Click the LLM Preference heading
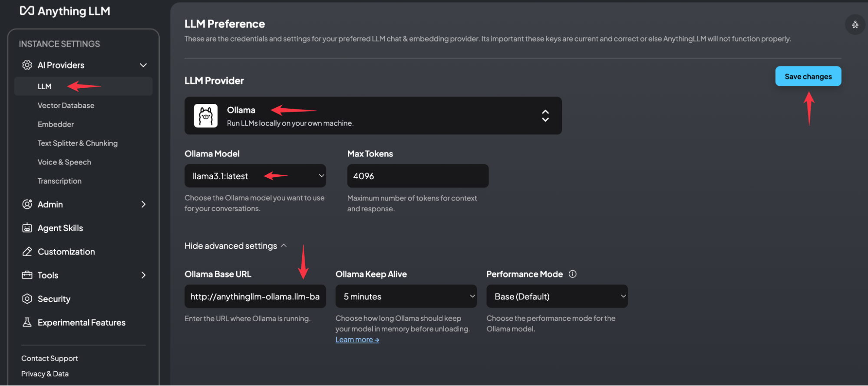 click(224, 24)
